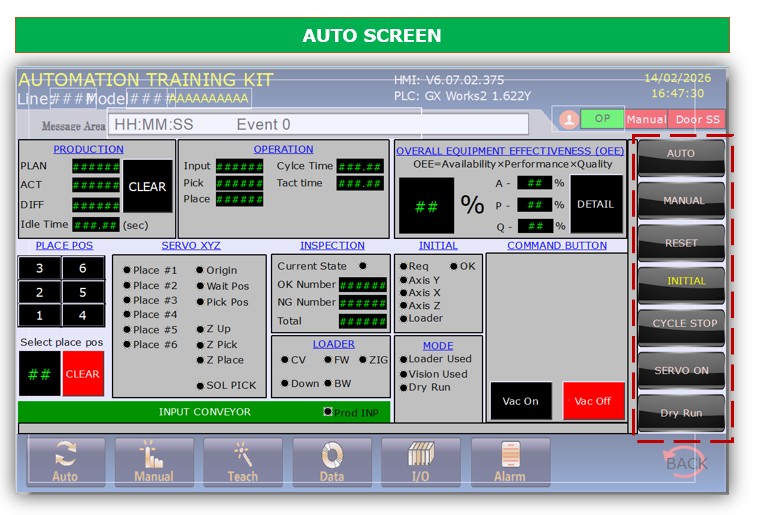Click the Loader Used indicator lamp
The width and height of the screenshot is (759, 515).
[403, 359]
